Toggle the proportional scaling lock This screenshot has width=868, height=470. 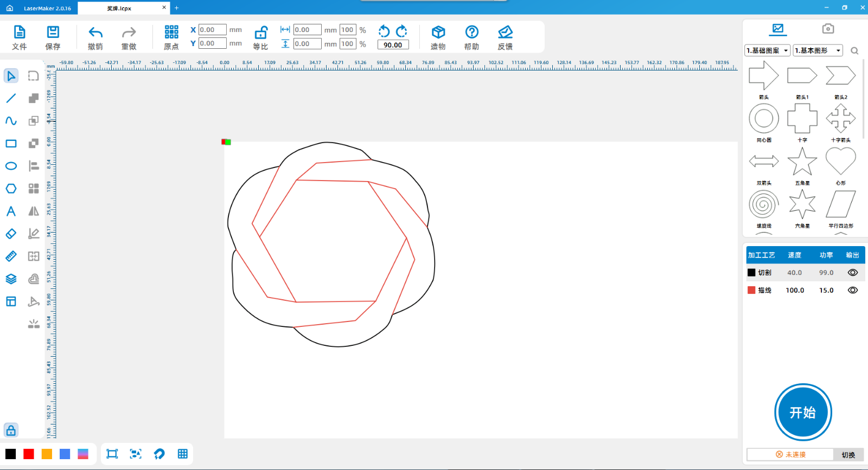coord(261,33)
